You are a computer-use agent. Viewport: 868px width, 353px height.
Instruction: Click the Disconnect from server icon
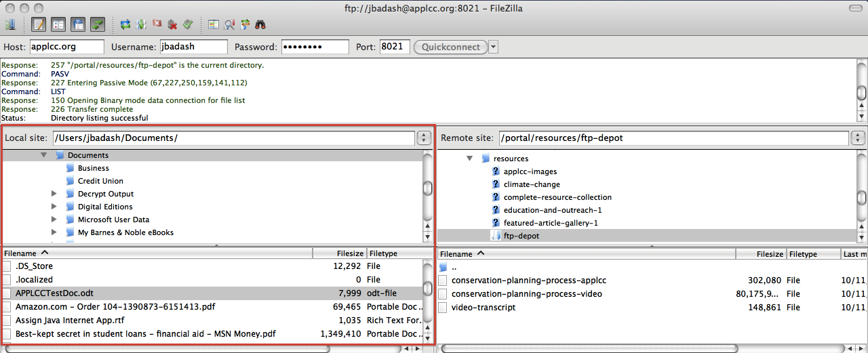coord(172,25)
